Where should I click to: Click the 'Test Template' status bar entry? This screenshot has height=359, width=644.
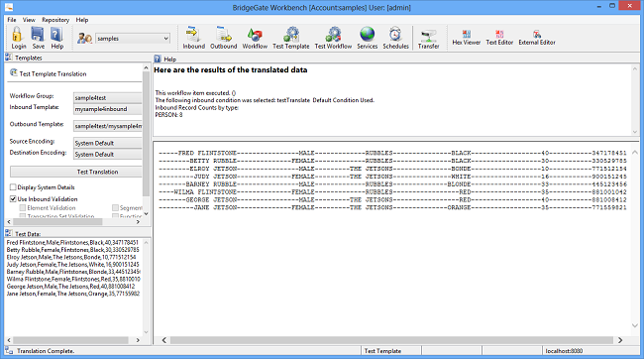click(x=382, y=351)
